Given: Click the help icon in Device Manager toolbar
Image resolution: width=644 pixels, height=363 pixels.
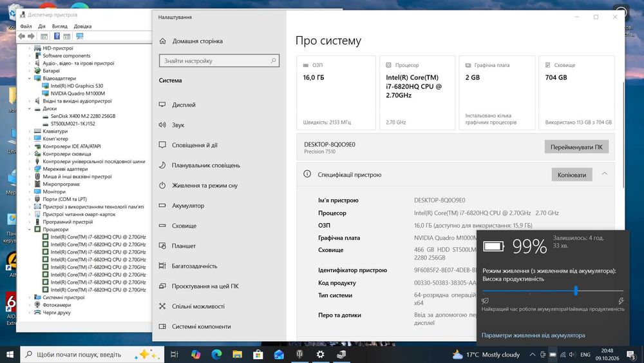Looking at the screenshot, I should point(57,36).
